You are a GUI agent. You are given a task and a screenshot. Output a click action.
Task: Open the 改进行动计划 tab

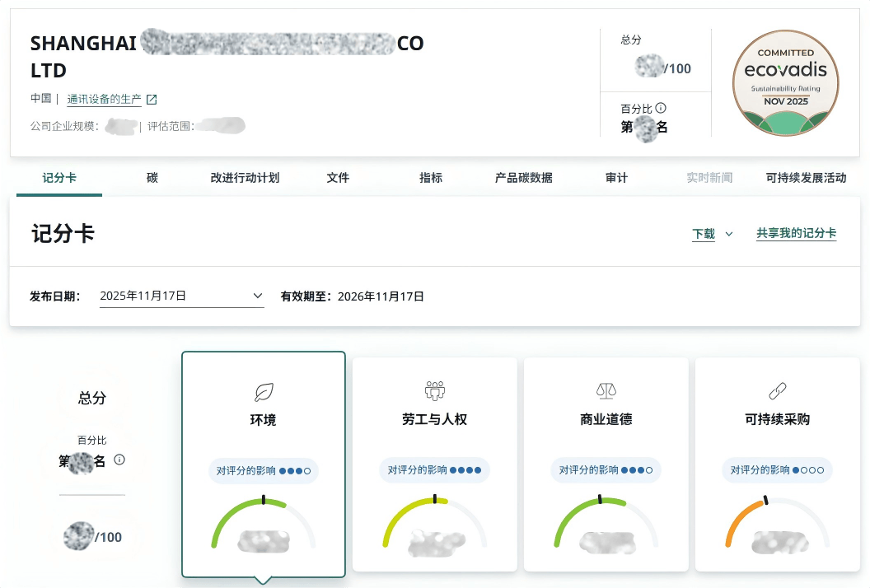(245, 178)
